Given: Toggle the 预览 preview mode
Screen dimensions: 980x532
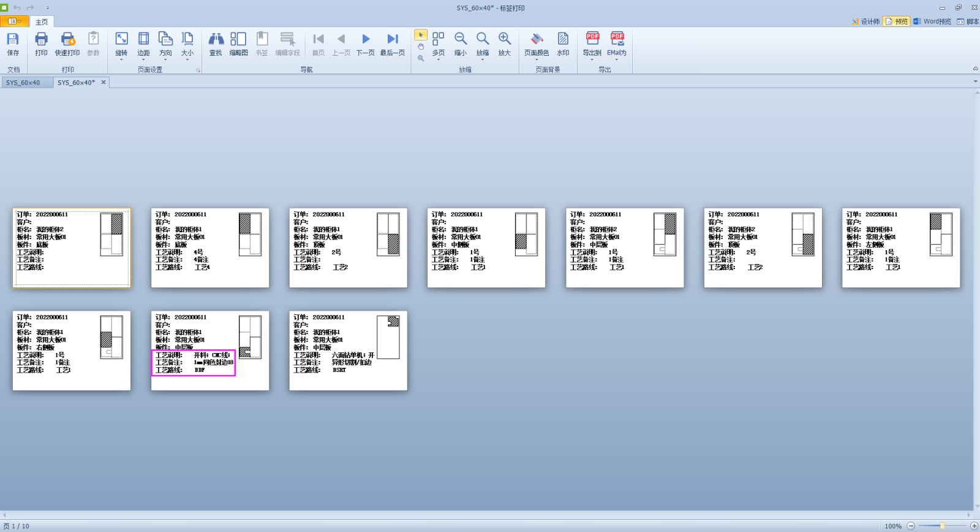Looking at the screenshot, I should (x=896, y=21).
